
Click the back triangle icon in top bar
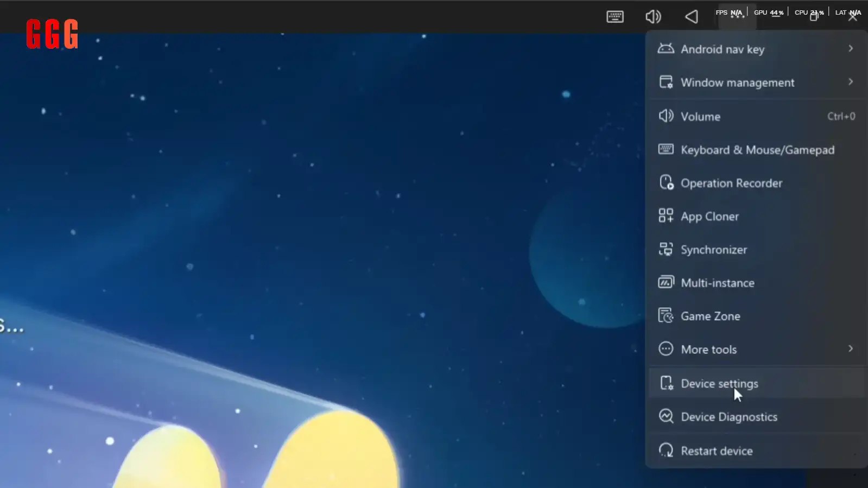[x=691, y=17]
